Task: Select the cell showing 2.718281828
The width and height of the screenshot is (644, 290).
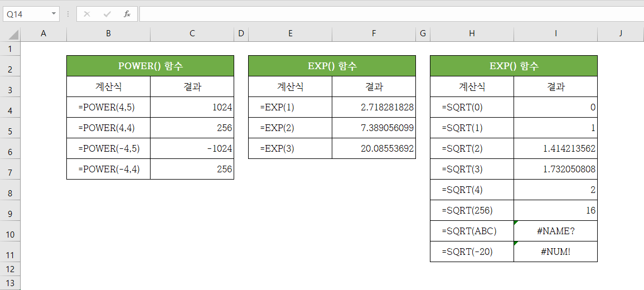Action: (x=374, y=107)
